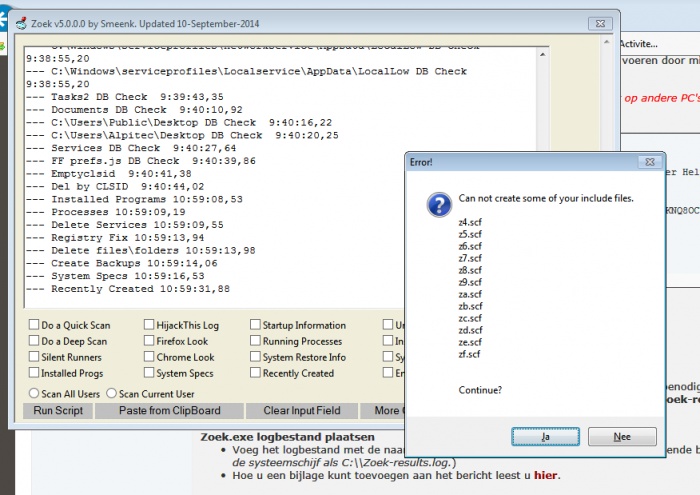The width and height of the screenshot is (700, 495).
Task: Click the partially hidden More button
Action: tap(383, 411)
